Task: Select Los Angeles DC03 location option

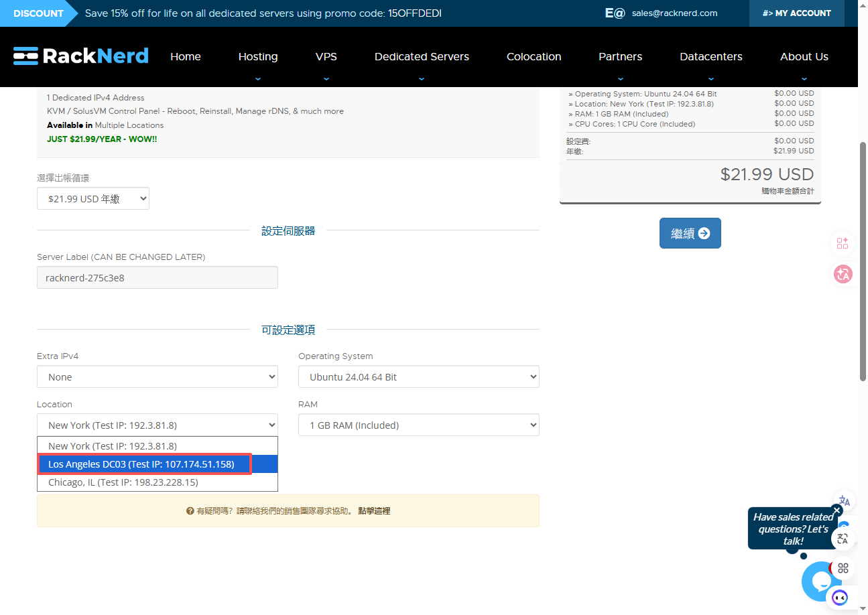Action: (x=158, y=464)
